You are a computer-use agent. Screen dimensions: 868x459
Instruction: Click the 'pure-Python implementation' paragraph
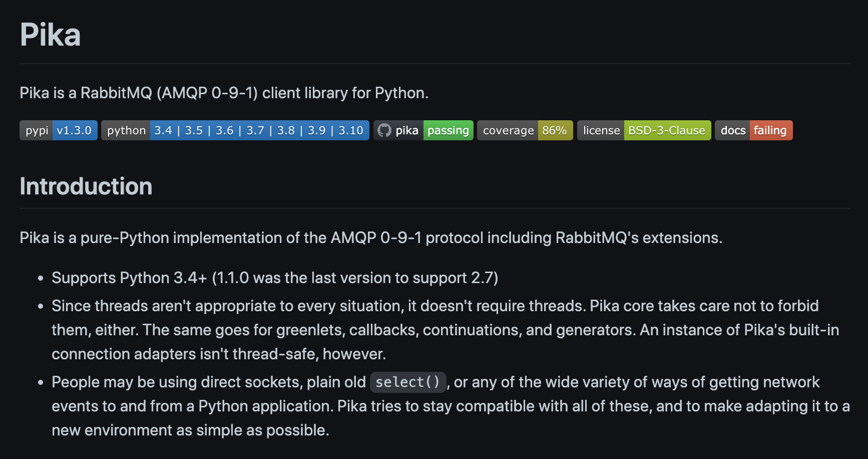[x=371, y=238]
